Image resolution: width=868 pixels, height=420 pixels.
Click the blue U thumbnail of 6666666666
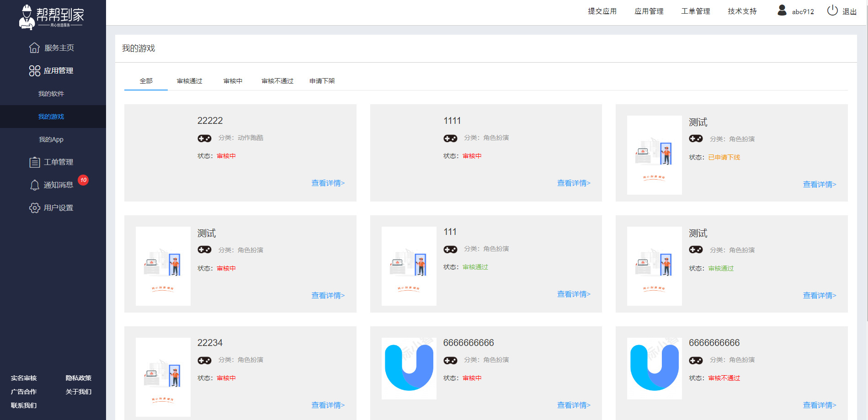tap(409, 368)
